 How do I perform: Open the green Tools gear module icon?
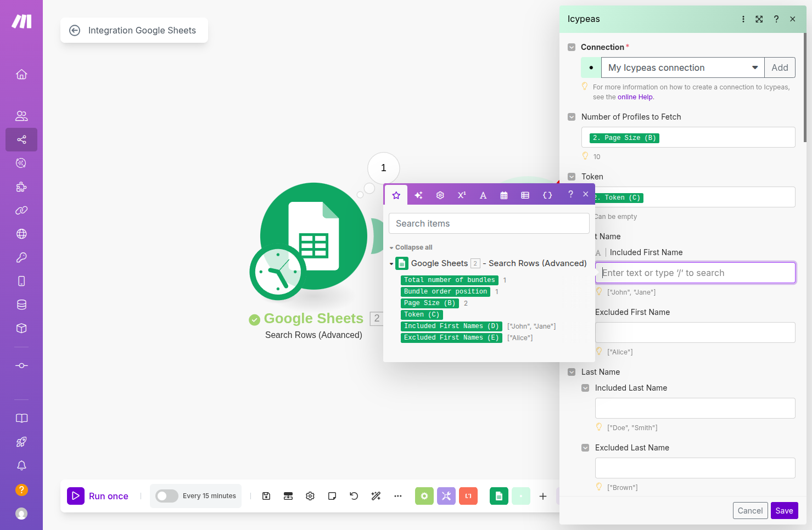tap(424, 496)
